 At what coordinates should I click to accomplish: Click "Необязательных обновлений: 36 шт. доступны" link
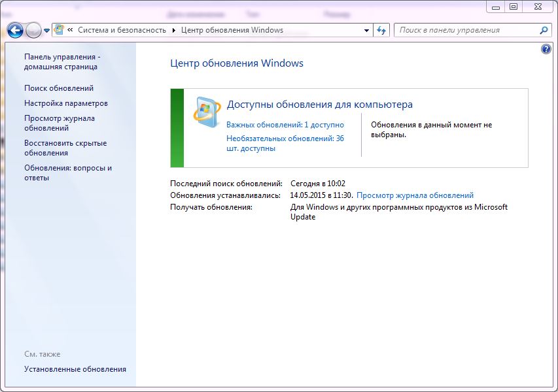click(x=285, y=143)
